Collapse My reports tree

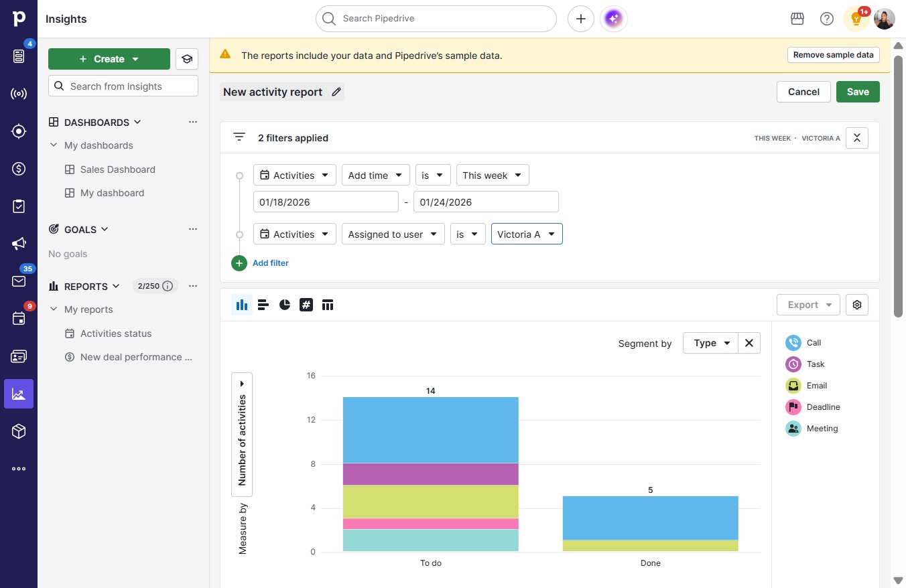click(54, 309)
